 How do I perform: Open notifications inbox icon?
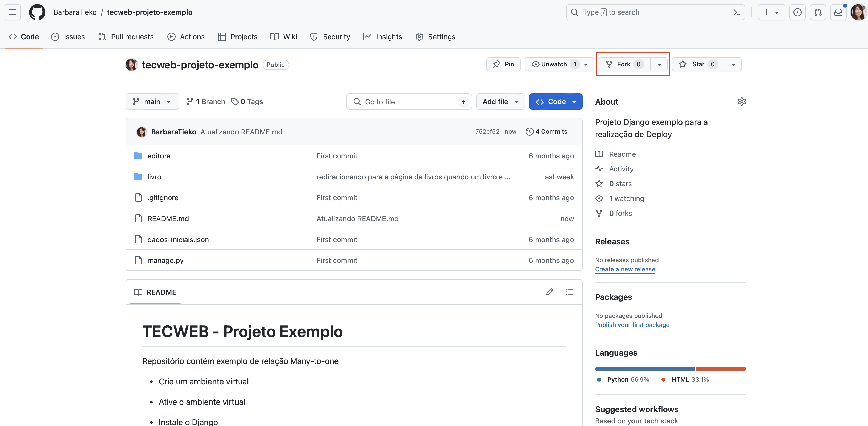point(838,12)
